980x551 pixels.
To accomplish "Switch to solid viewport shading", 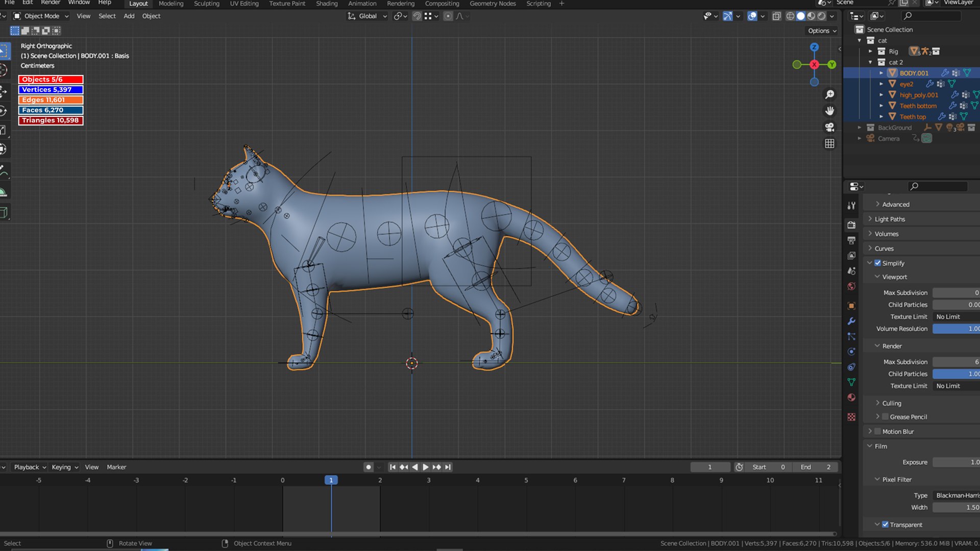I will click(801, 16).
